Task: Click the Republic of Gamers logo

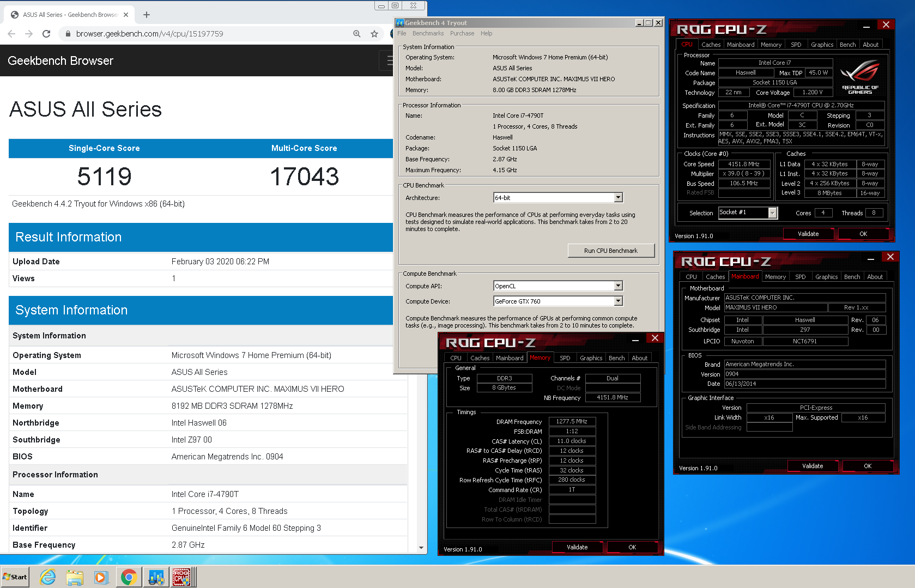Action: click(860, 76)
